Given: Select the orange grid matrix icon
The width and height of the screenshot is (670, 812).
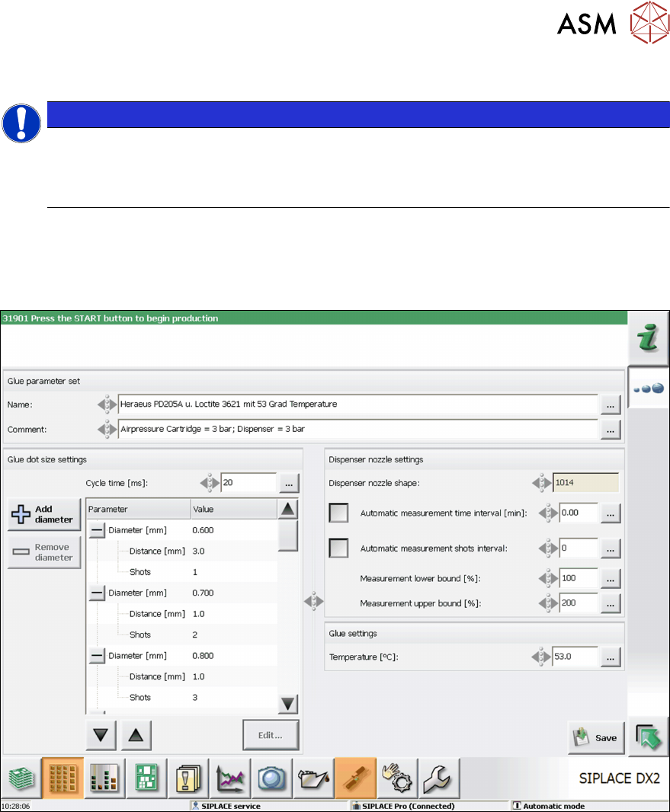Looking at the screenshot, I should [63, 778].
